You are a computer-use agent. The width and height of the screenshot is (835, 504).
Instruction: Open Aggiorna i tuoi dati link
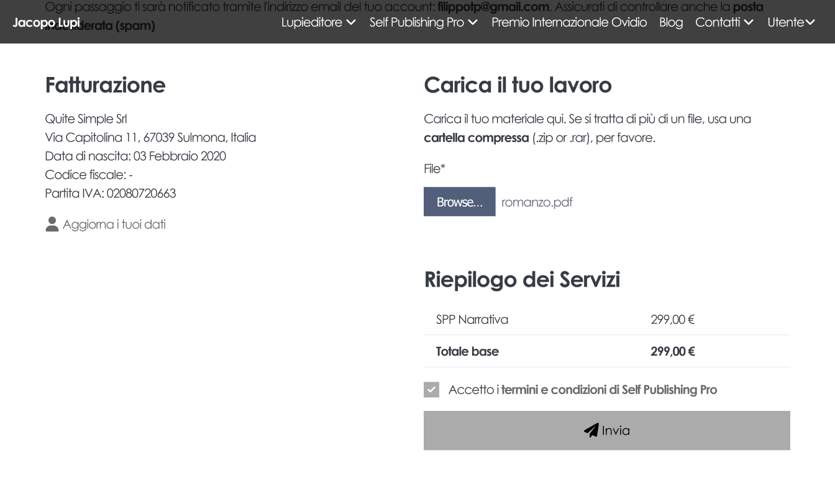[114, 224]
